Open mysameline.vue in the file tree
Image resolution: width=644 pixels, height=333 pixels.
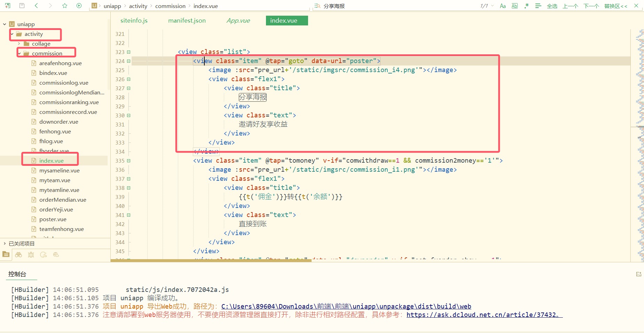click(59, 170)
